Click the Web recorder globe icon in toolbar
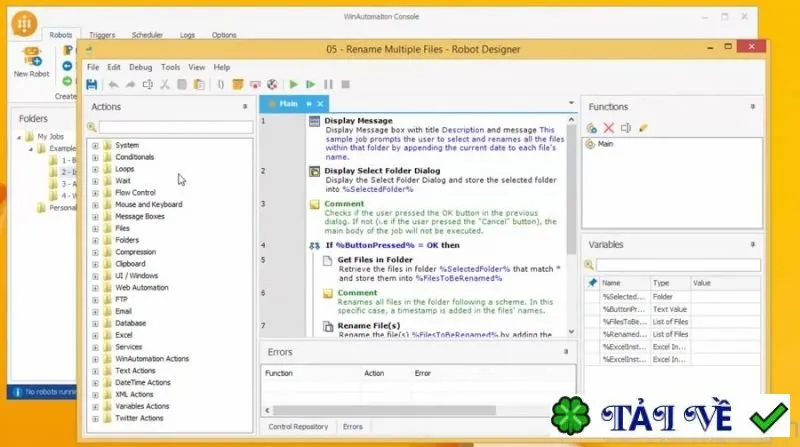The height and width of the screenshot is (447, 800). click(x=272, y=84)
